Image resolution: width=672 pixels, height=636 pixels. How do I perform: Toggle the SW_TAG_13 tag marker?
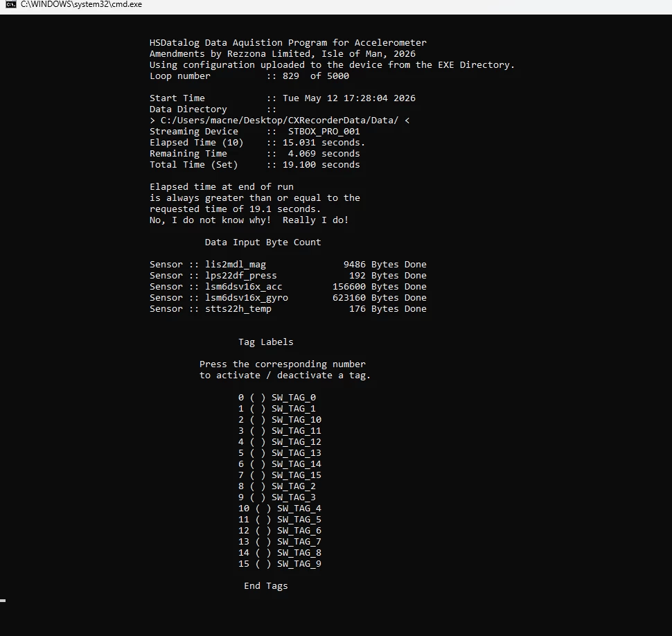tap(258, 453)
